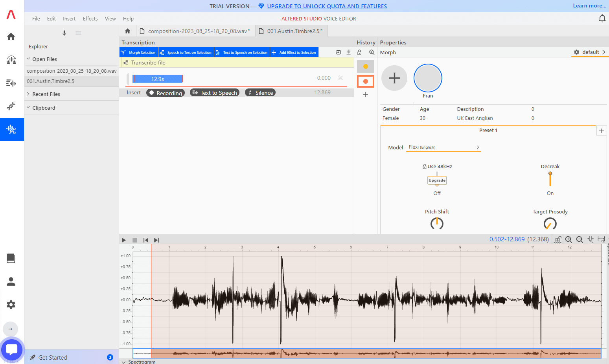Open the Altered Studio logo
The image size is (609, 364).
pos(11,15)
